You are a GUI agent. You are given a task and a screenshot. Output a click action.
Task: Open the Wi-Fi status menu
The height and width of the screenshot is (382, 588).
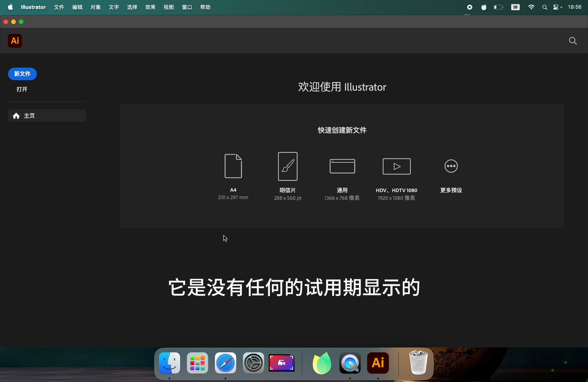[531, 7]
